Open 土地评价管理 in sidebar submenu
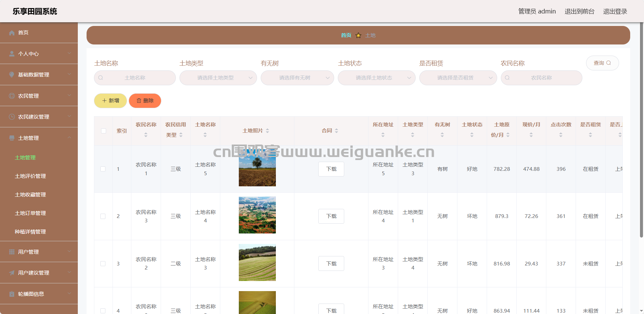The image size is (644, 314). pos(30,176)
